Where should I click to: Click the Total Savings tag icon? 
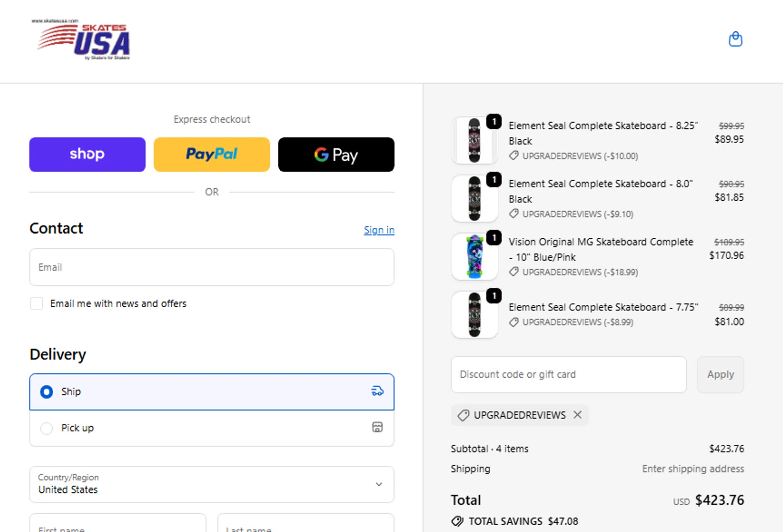point(457,521)
